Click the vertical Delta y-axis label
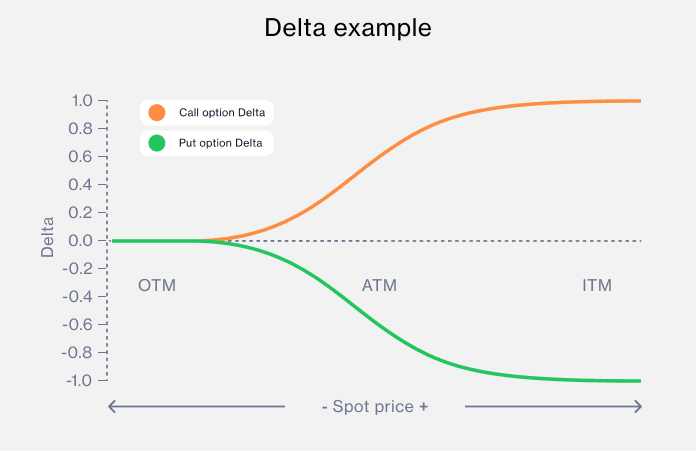The image size is (696, 451). [x=48, y=240]
